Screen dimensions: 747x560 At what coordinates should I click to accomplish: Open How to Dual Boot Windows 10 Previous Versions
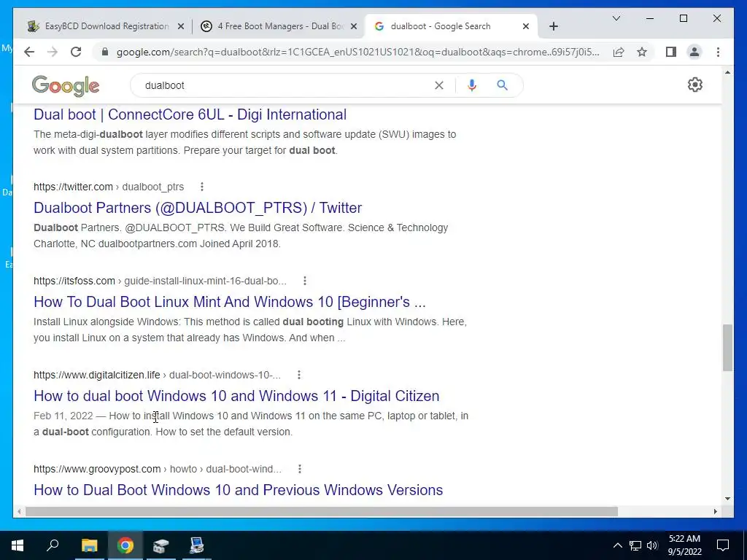pyautogui.click(x=239, y=490)
